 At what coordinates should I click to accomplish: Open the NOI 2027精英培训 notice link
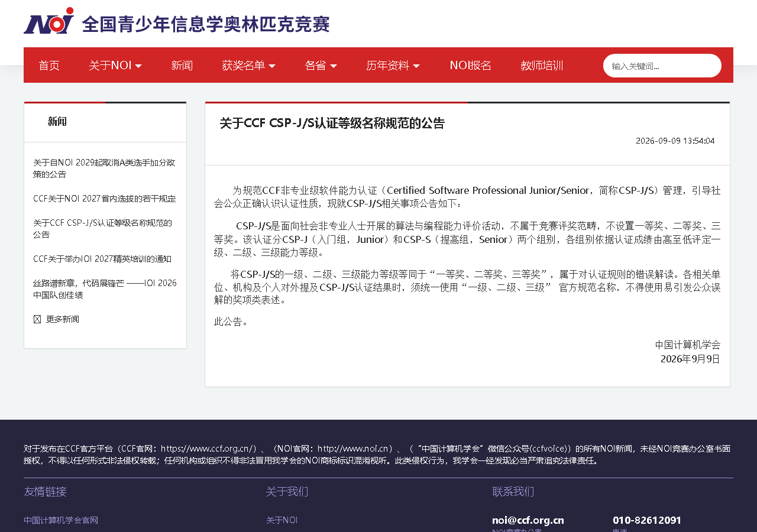(102, 259)
